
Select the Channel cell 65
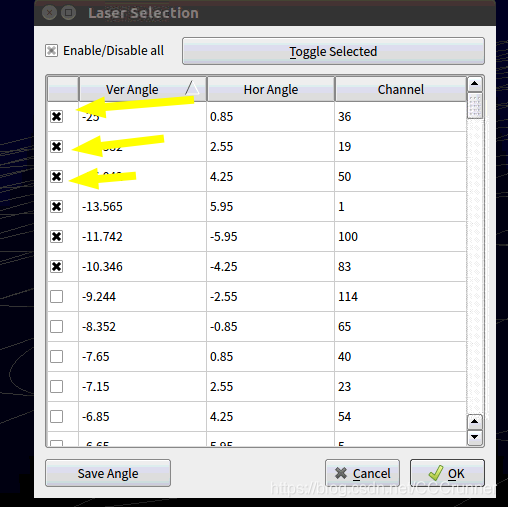coord(401,327)
